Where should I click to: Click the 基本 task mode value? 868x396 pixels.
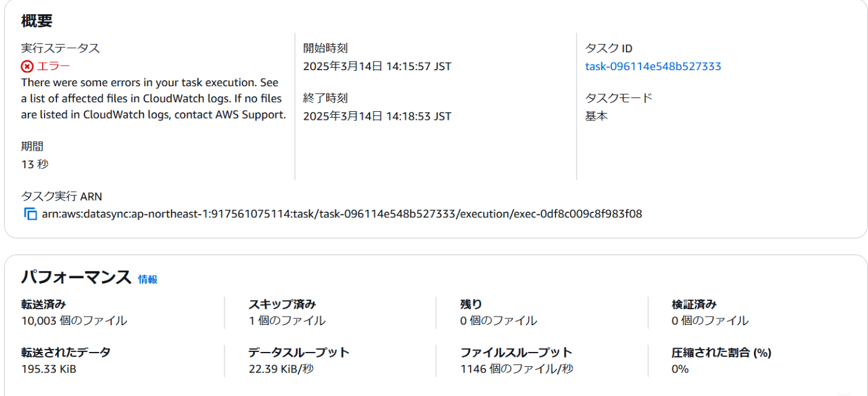click(x=596, y=116)
